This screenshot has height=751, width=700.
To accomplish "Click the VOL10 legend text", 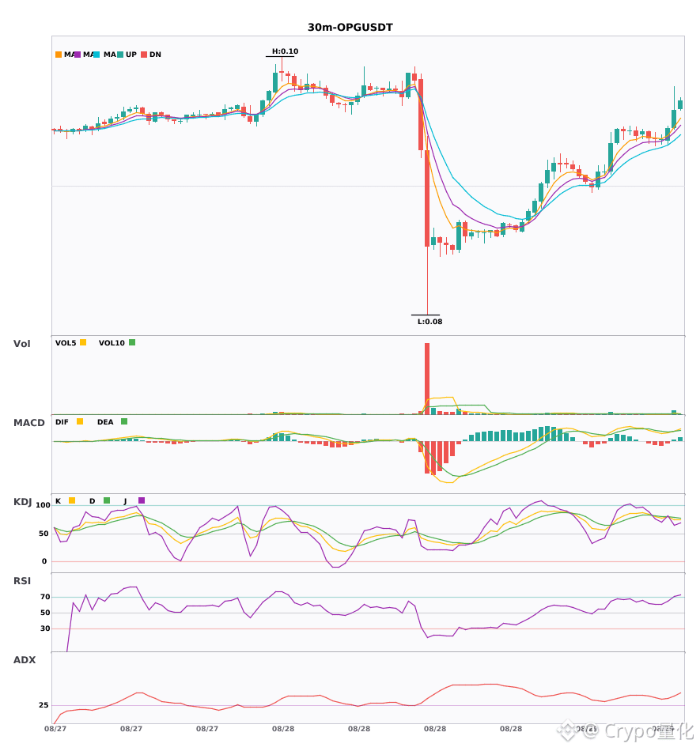I will coord(112,343).
